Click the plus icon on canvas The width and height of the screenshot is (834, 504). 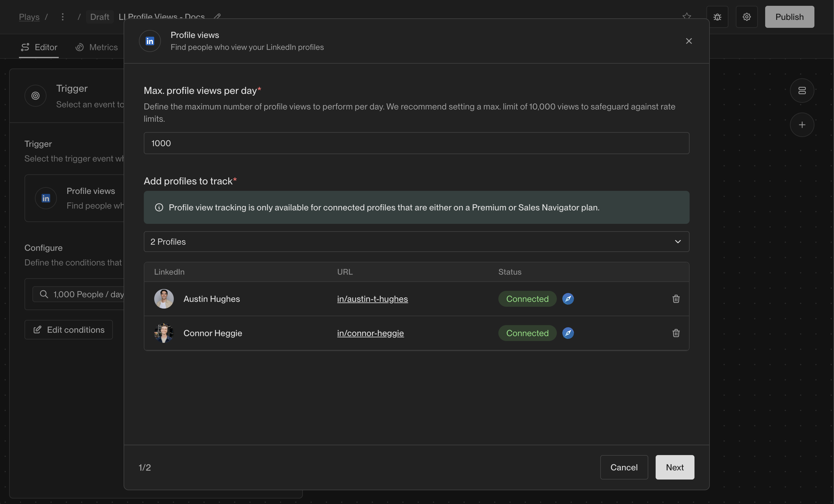click(x=802, y=125)
